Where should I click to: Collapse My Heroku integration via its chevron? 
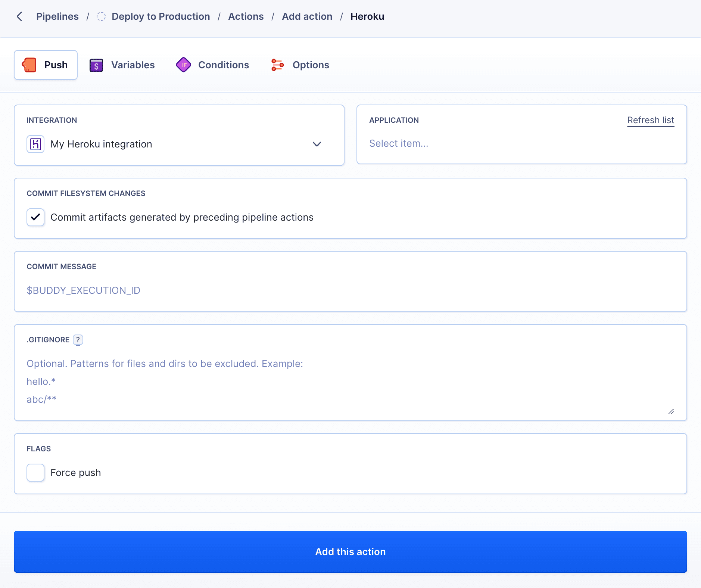click(316, 144)
